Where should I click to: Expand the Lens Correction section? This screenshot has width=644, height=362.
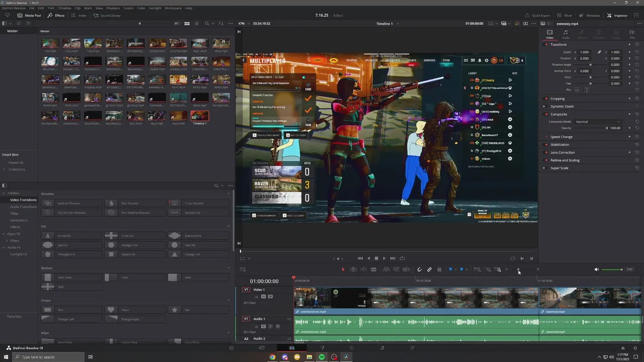pyautogui.click(x=562, y=152)
